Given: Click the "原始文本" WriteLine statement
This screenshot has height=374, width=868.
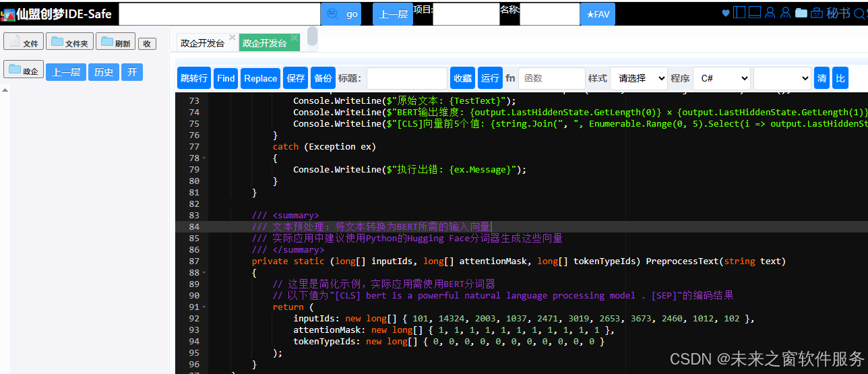Looking at the screenshot, I should pyautogui.click(x=404, y=100).
